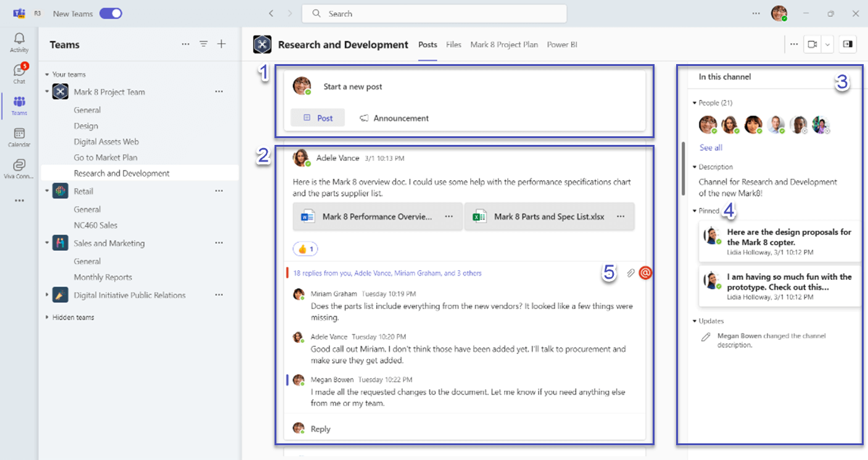Open the Activity feed icon
868x460 pixels.
19,42
